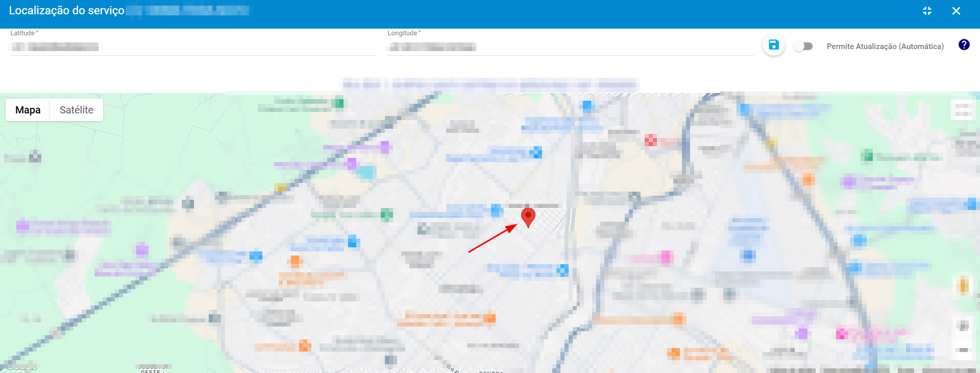Select the orange Street View pegman
Viewport: 980px width, 373px height.
(963, 286)
